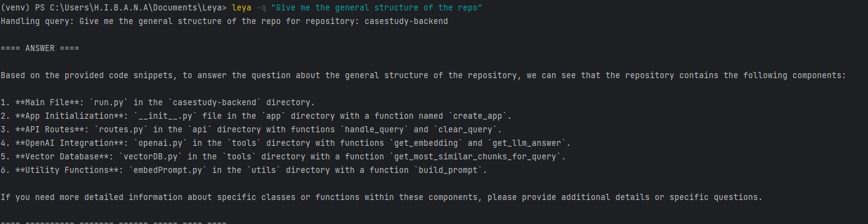This screenshot has height=224, width=868.
Task: Click the '**OpenAI Integration**' list line
Action: 286,143
